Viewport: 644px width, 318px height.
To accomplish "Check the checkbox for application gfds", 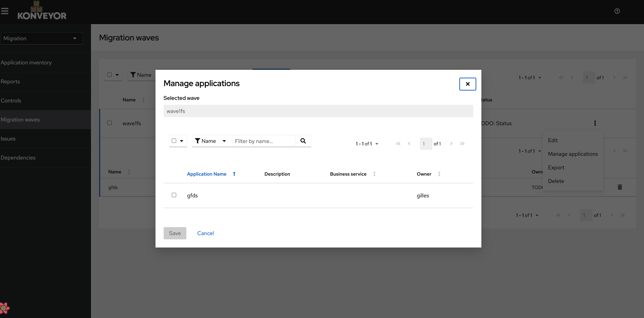I will (x=174, y=195).
